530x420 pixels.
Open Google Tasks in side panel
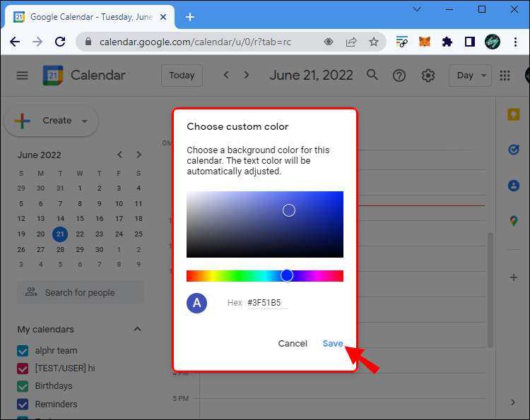click(x=514, y=150)
